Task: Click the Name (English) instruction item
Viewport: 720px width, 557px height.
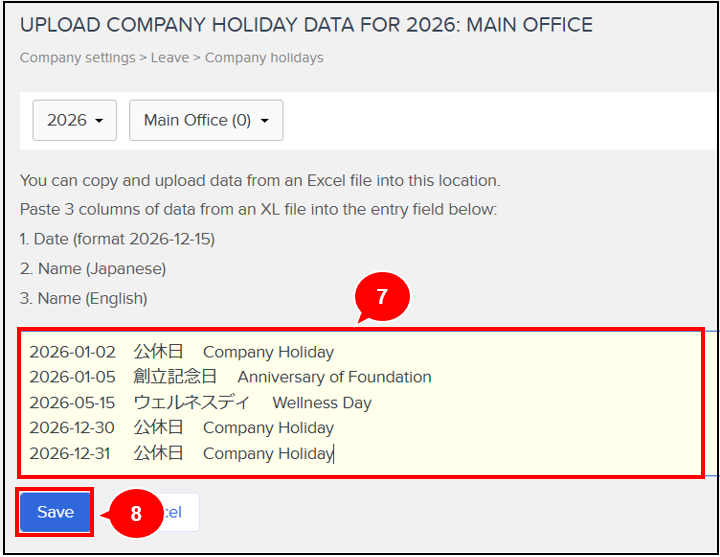Action: click(84, 298)
